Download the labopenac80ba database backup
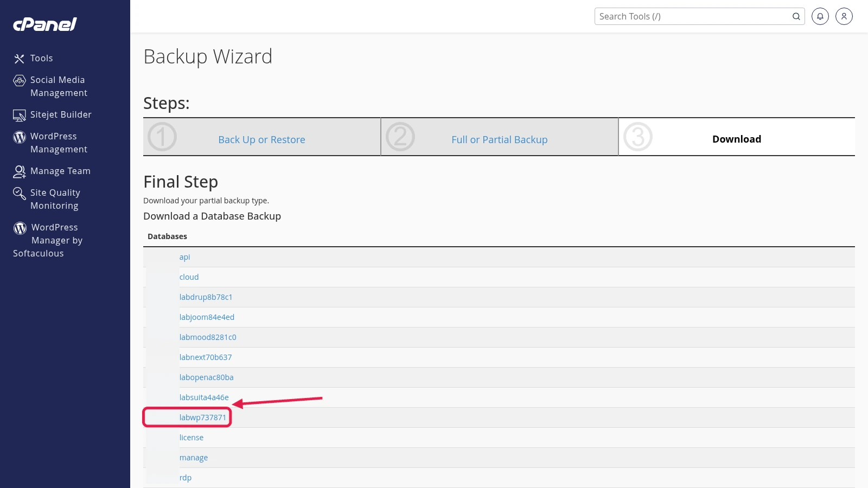868x488 pixels. (x=206, y=377)
